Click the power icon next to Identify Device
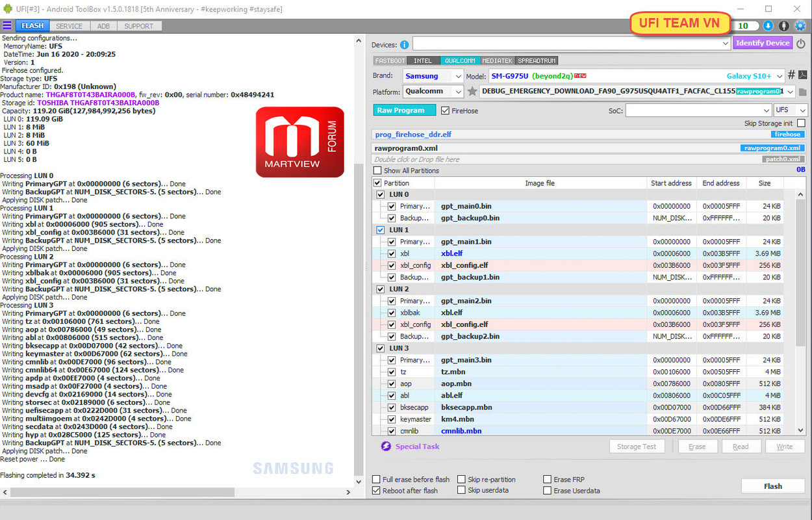 (801, 44)
